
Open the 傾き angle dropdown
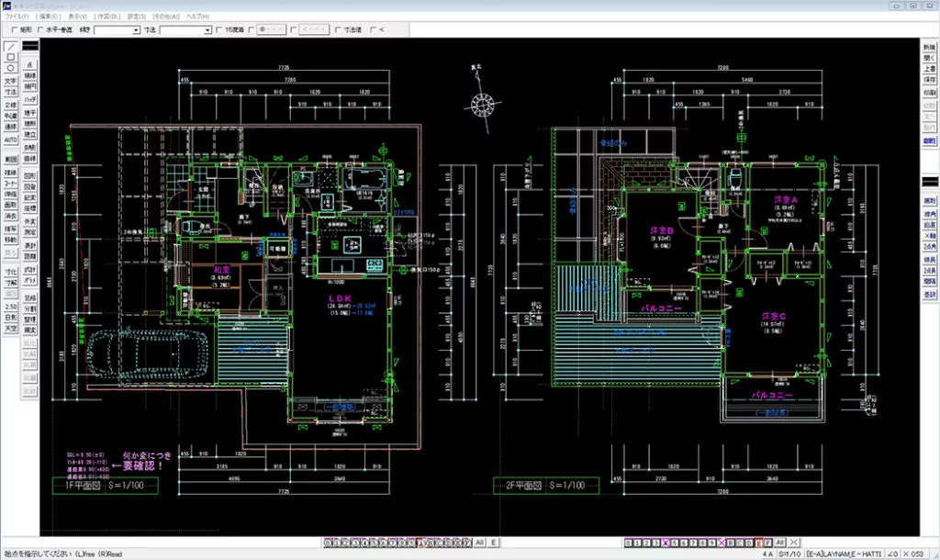coord(117,29)
